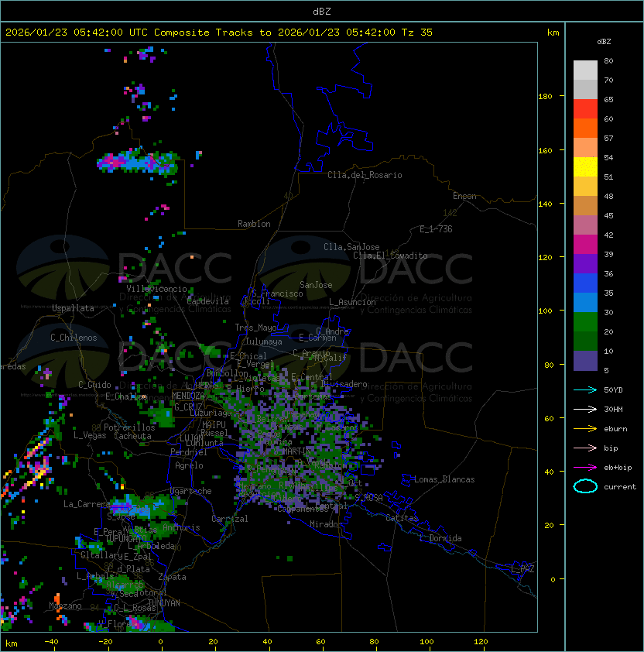Click the Capdevila place label

tap(207, 301)
